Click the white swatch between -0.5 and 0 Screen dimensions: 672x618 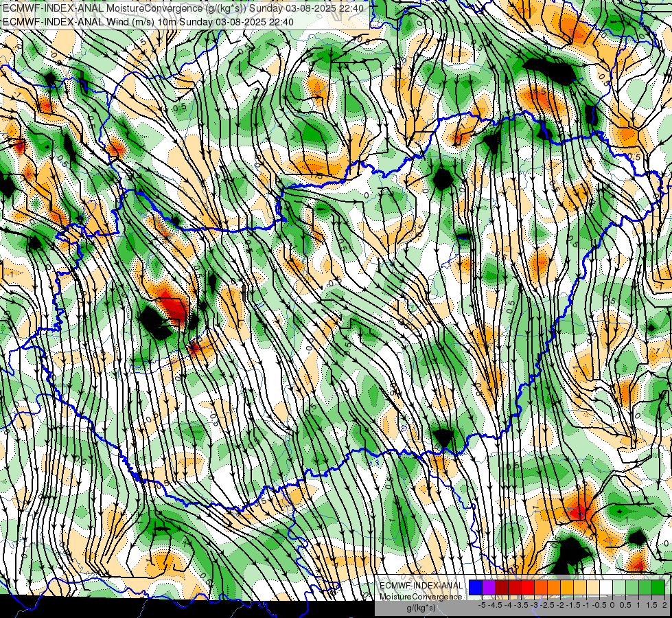click(x=606, y=588)
